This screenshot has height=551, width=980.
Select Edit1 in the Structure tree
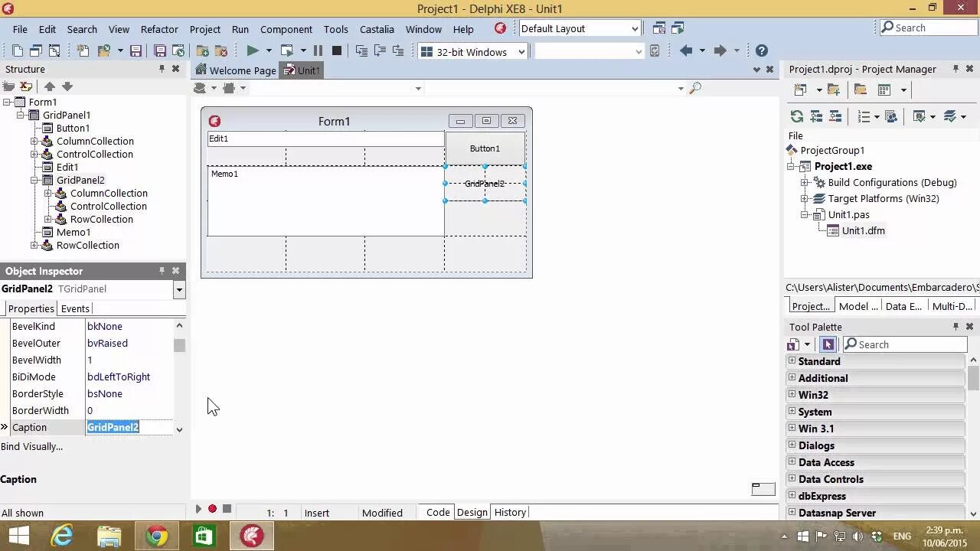pos(67,167)
